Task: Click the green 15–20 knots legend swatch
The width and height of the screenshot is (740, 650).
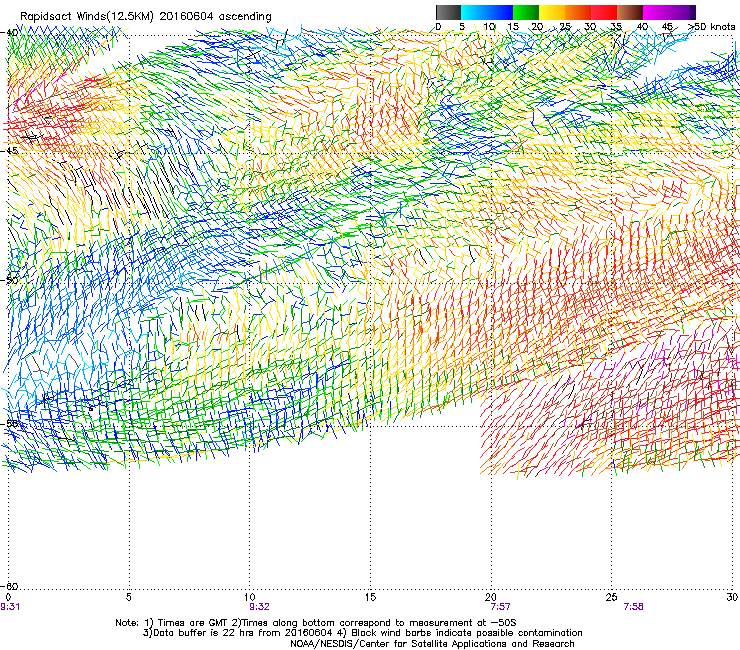Action: point(526,12)
